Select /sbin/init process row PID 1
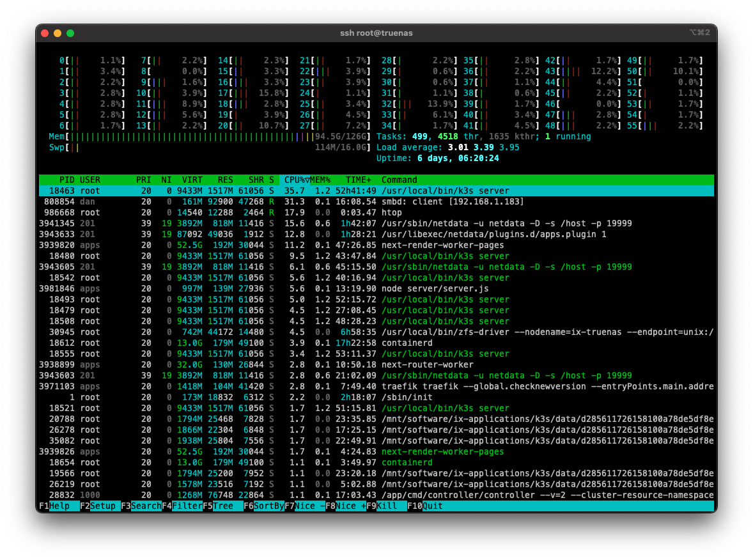The width and height of the screenshot is (753, 560). point(376,397)
